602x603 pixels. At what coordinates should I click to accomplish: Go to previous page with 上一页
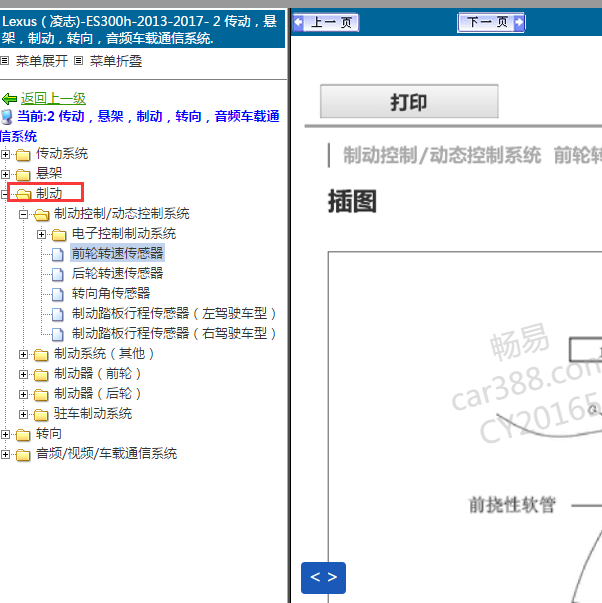click(x=326, y=22)
